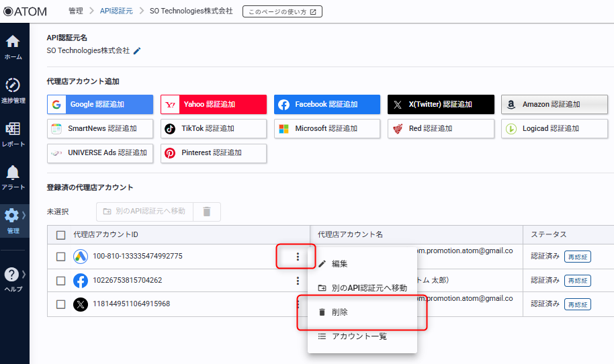
Task: Open three-dot menu for Facebook account row
Action: (298, 281)
